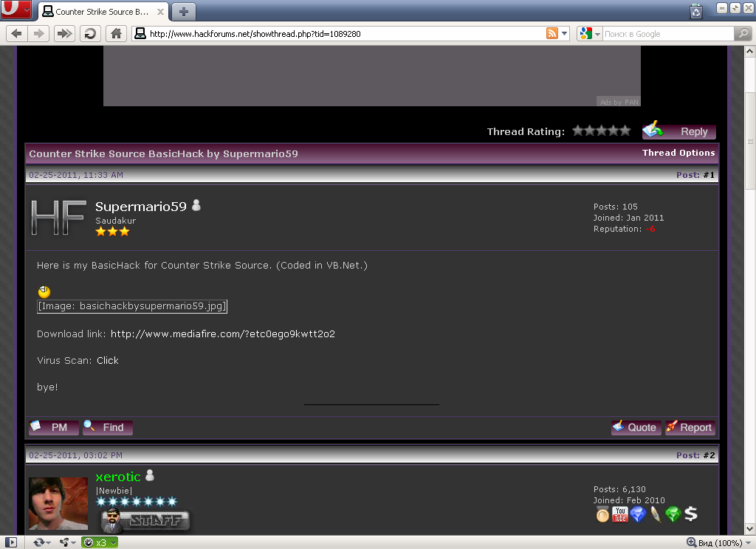
Task: Close the Counter Strike Source tab
Action: pos(160,12)
